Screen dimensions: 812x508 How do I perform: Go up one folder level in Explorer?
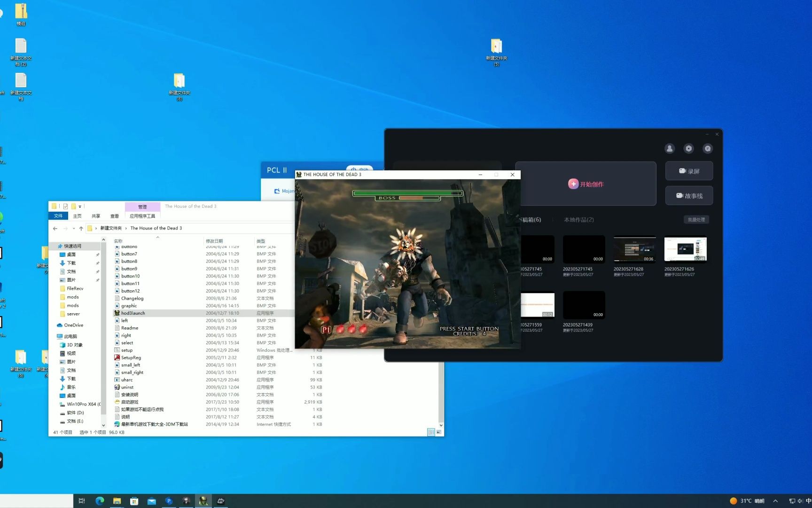(x=81, y=228)
